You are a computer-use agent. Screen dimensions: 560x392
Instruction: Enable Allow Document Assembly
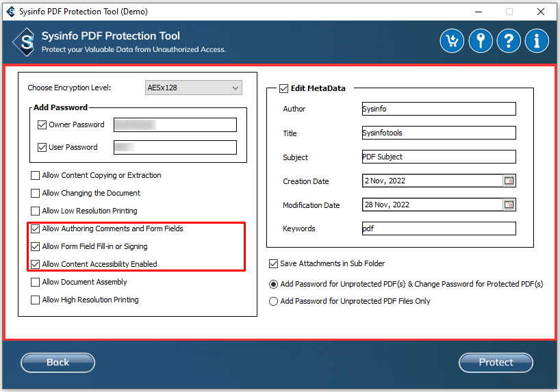pos(35,282)
